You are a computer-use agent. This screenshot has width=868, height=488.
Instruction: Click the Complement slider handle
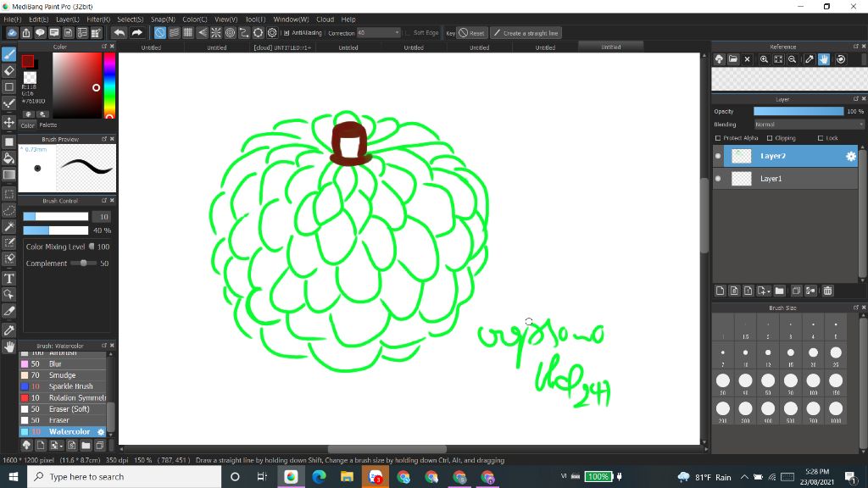coord(84,263)
